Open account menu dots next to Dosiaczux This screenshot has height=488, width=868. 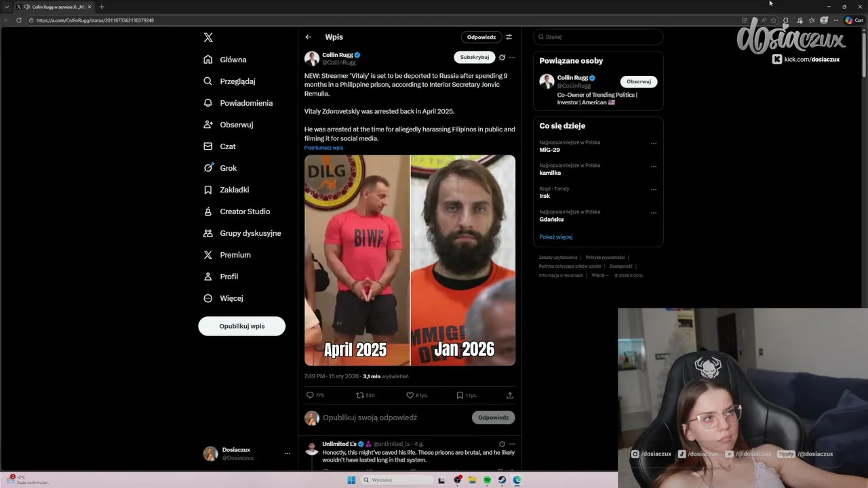[x=288, y=453]
